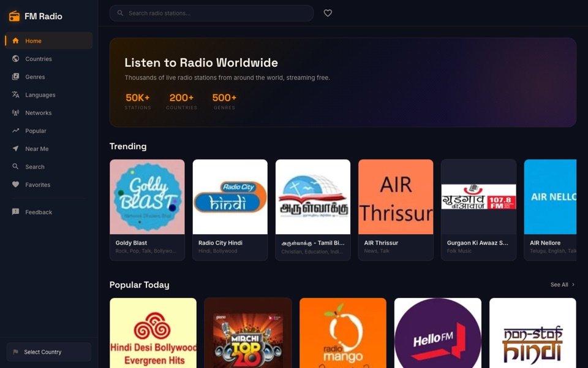
Task: Click the Radio City Hindi station title
Action: click(221, 243)
